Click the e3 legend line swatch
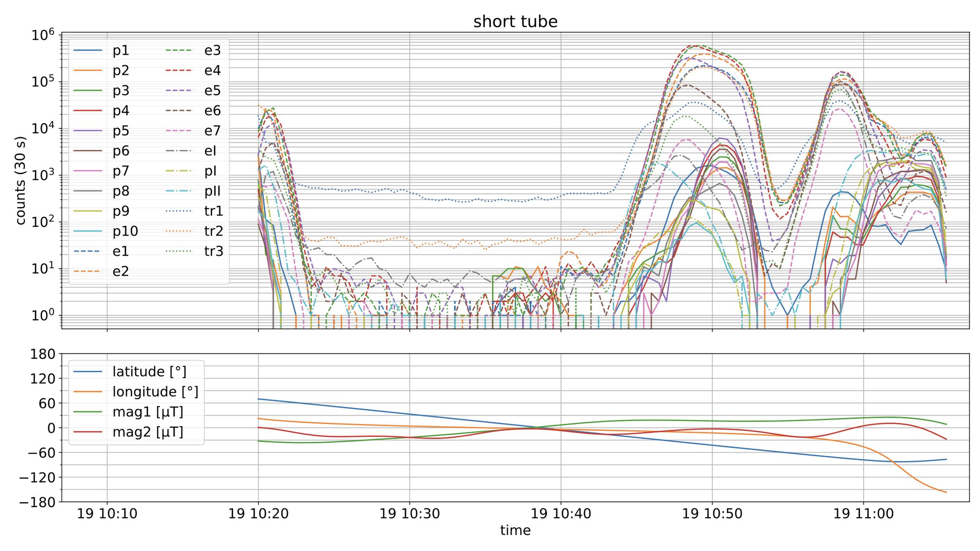The height and width of the screenshot is (551, 980). (x=179, y=51)
